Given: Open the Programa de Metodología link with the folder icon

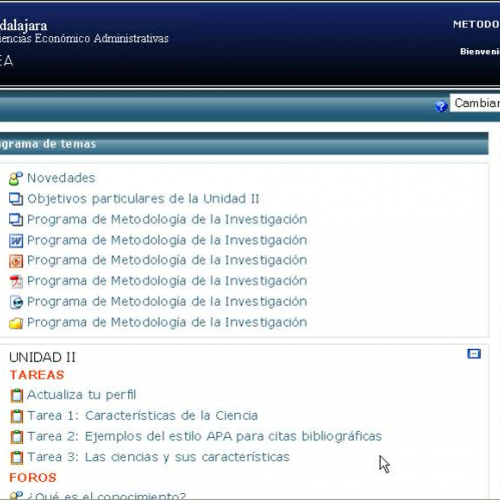Looking at the screenshot, I should tap(167, 322).
